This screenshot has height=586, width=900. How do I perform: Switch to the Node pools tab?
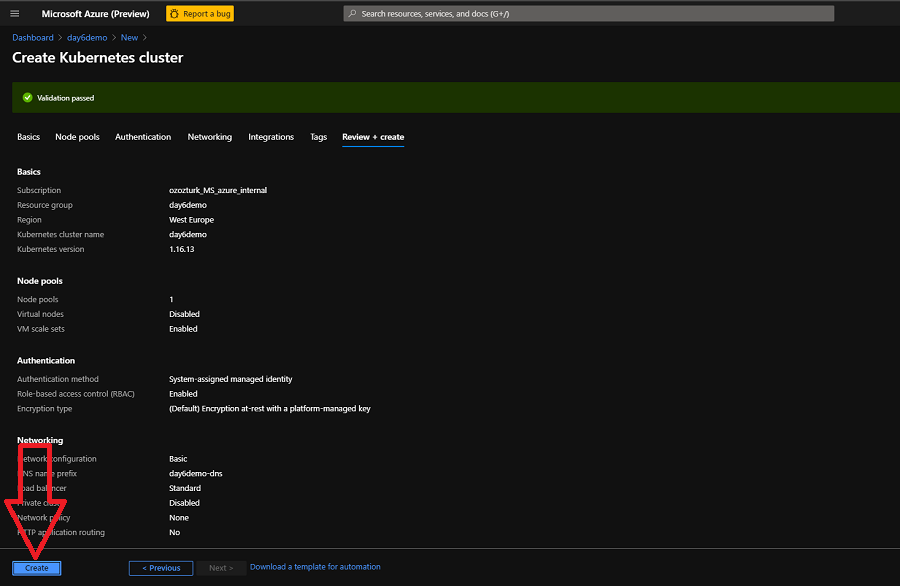point(77,137)
